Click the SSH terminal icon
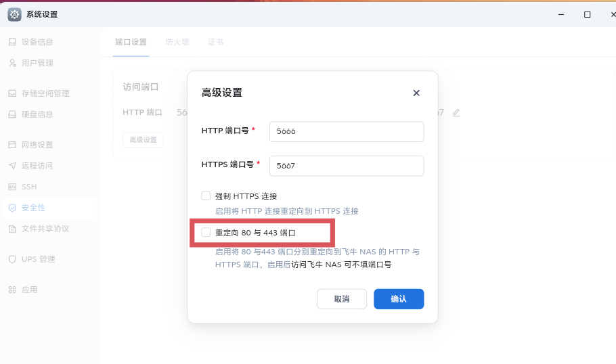 click(x=12, y=187)
